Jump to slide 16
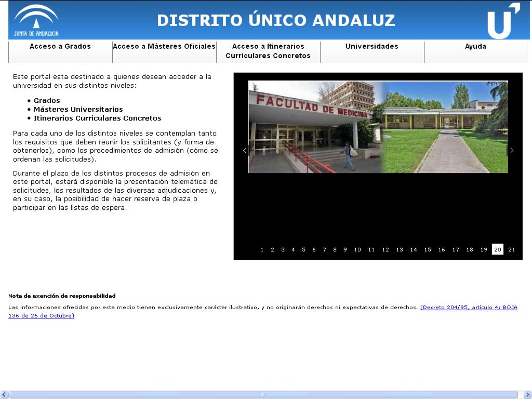This screenshot has width=532, height=399. (442, 250)
